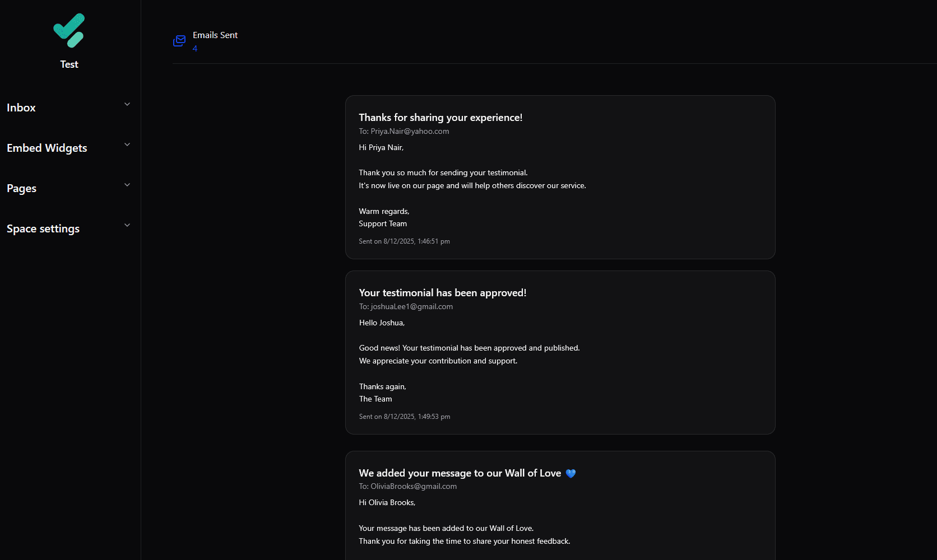Click the Emails Sent heading text
Viewport: 937px width, 560px height.
pos(215,35)
